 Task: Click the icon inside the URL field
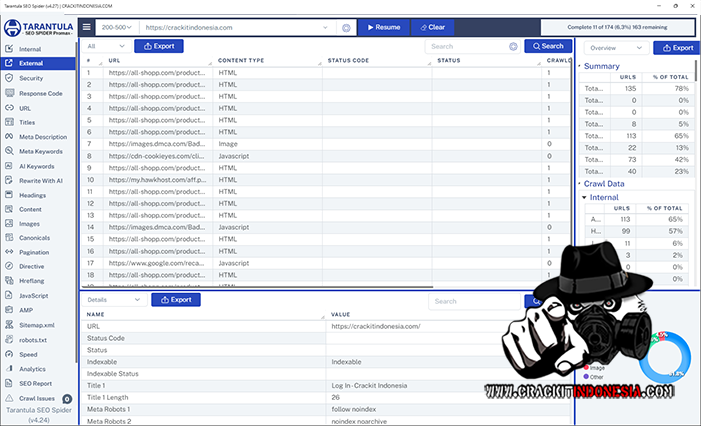(346, 28)
